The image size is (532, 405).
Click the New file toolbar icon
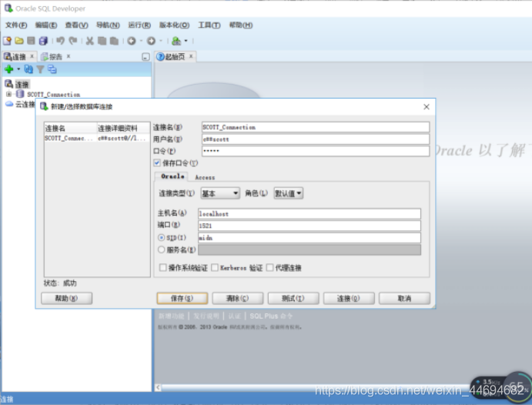7,41
